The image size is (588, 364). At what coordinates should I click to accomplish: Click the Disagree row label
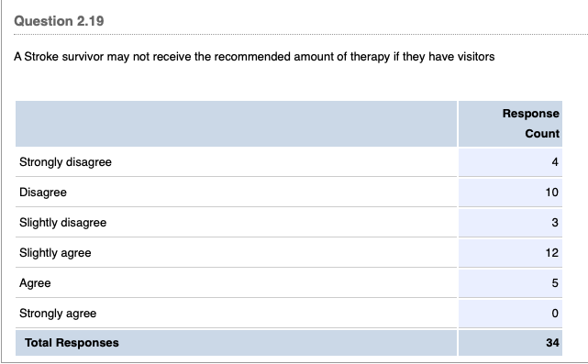click(x=43, y=193)
